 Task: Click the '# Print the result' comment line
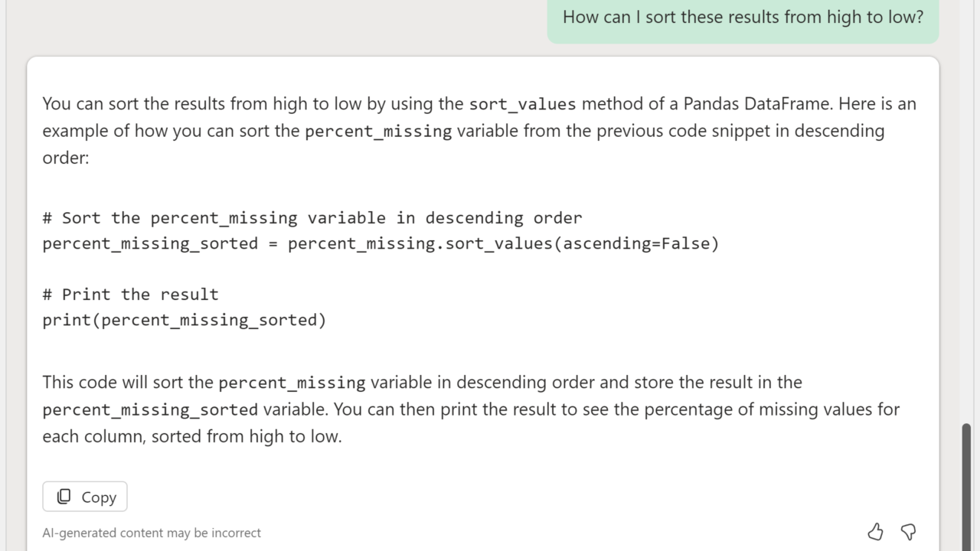[x=130, y=295]
